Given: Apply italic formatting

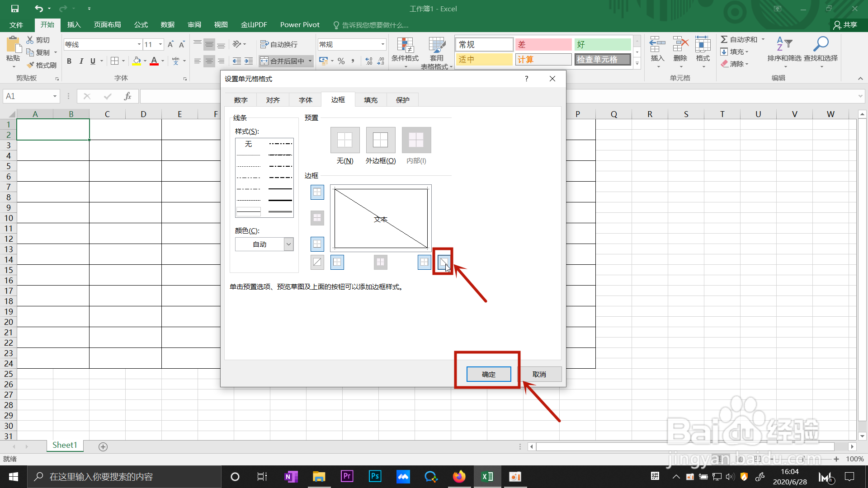Looking at the screenshot, I should 81,61.
